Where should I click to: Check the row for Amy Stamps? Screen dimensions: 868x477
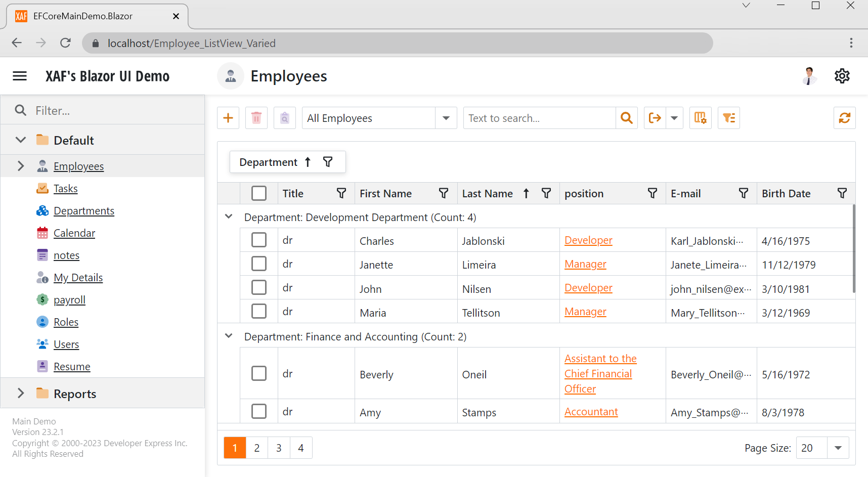coord(259,411)
